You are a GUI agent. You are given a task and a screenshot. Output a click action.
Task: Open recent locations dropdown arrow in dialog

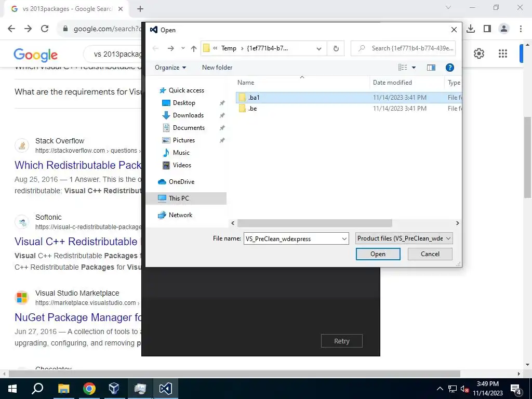(x=183, y=48)
